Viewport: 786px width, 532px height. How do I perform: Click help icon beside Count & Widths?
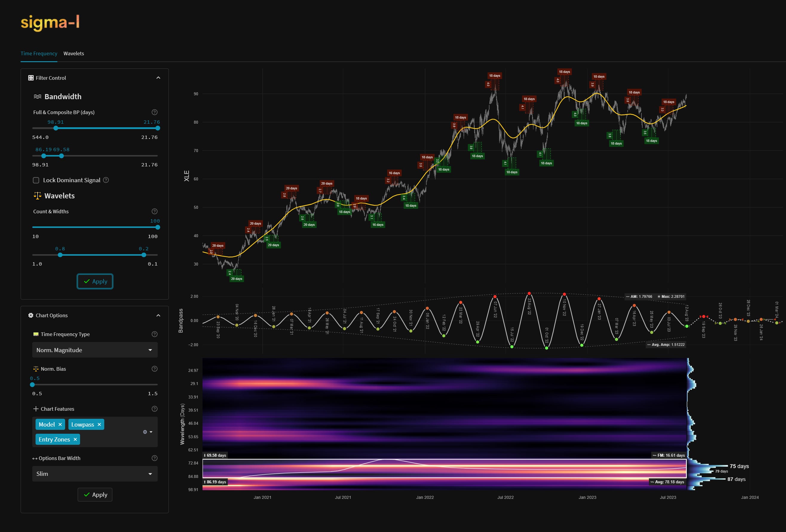coord(154,211)
